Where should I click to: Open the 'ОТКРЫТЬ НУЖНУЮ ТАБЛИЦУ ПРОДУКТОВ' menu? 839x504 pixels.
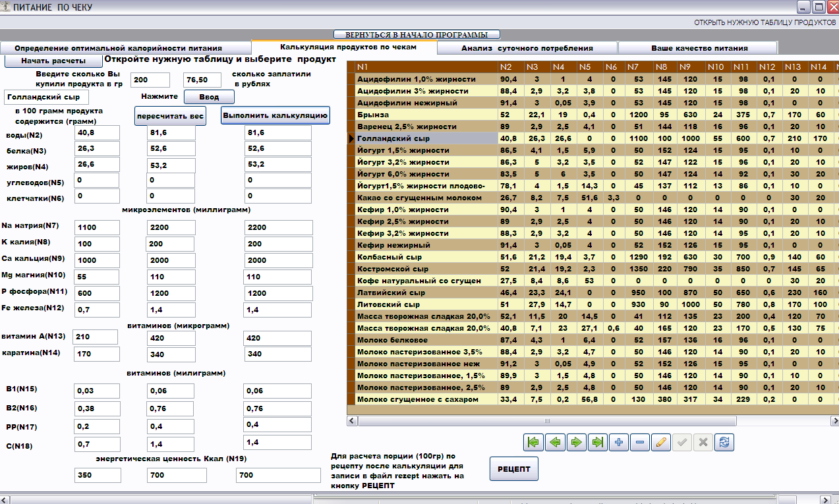[x=765, y=22]
